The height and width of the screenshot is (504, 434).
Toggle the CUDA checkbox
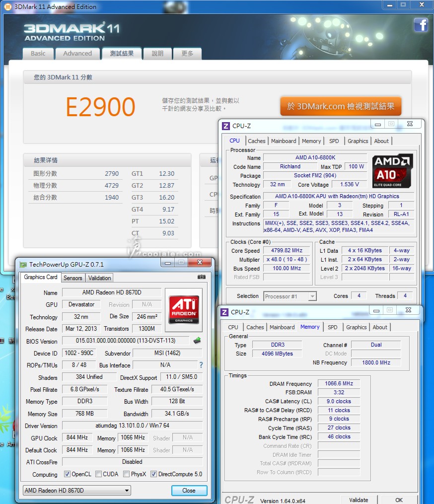(99, 474)
